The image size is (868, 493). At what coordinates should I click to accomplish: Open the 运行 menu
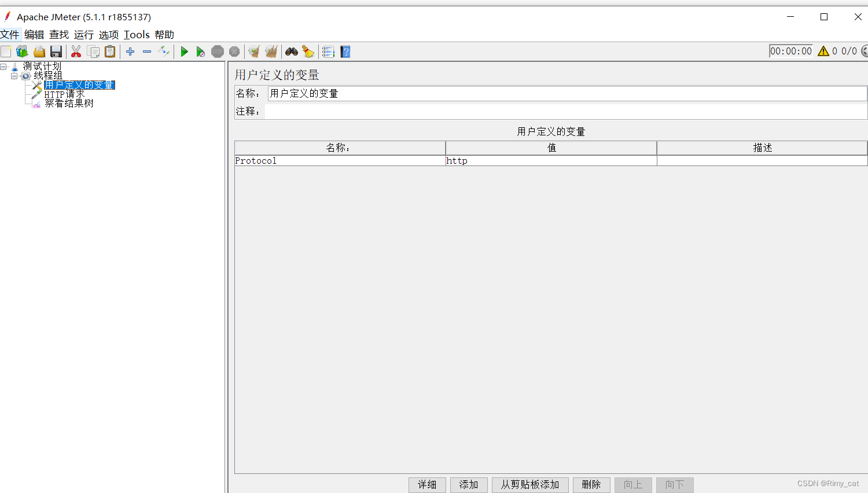[84, 35]
